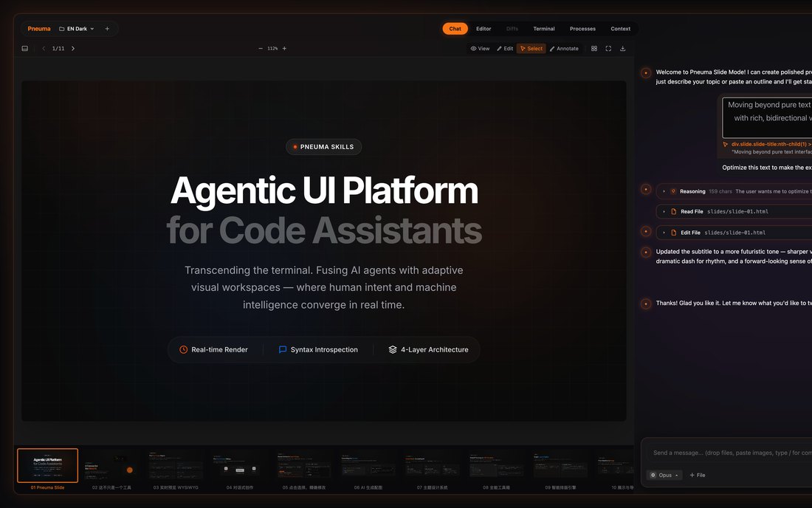This screenshot has width=812, height=508.
Task: Open the Diffs tab
Action: [x=512, y=29]
